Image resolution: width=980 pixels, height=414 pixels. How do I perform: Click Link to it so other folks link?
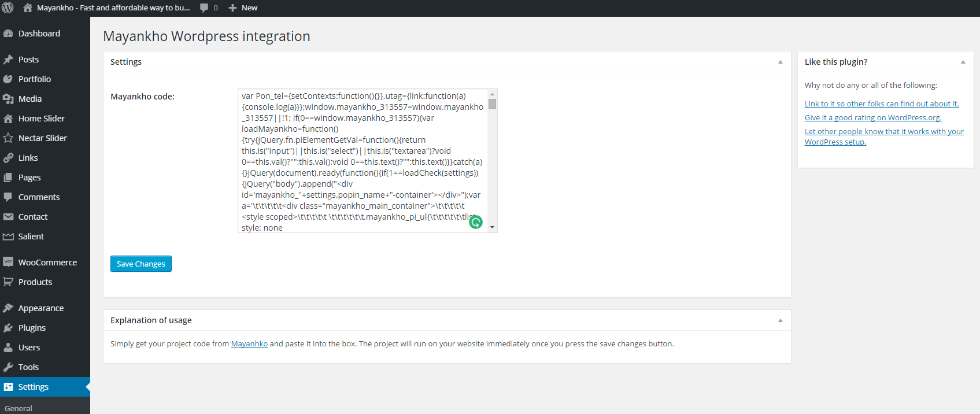pyautogui.click(x=881, y=103)
